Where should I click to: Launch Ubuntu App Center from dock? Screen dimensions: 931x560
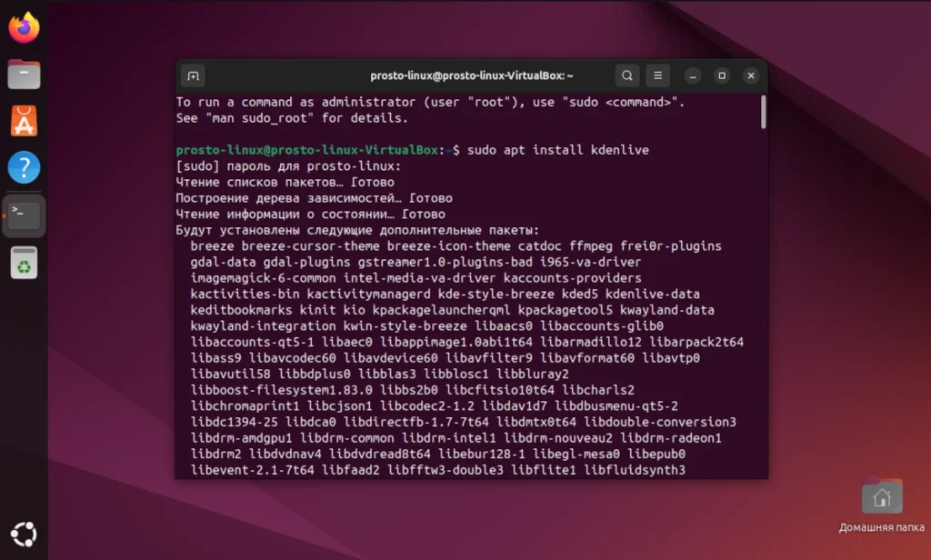tap(24, 121)
